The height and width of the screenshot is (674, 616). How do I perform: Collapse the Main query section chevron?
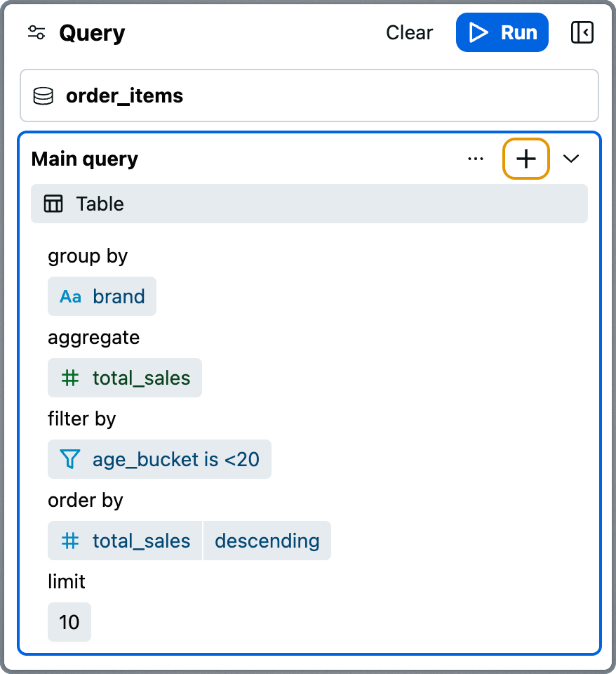(x=571, y=159)
